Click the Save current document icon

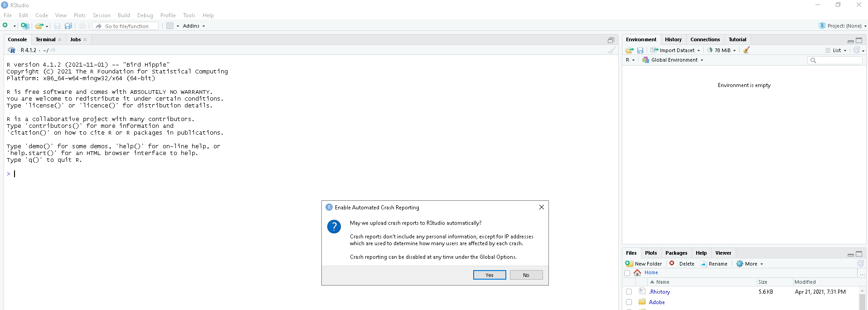[x=57, y=26]
